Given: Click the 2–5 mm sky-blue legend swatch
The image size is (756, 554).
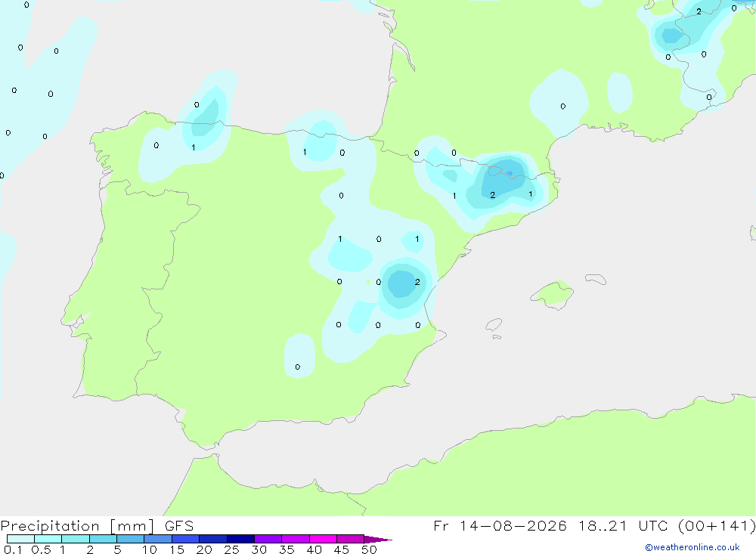Looking at the screenshot, I should [x=103, y=539].
